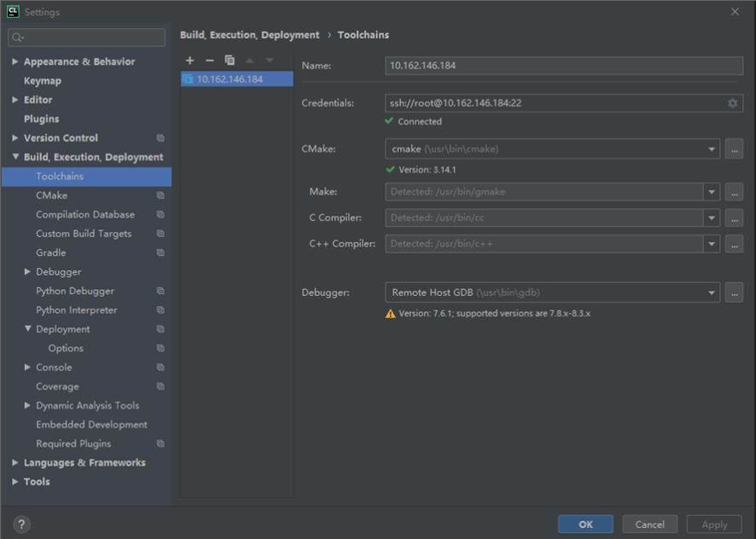756x539 pixels.
Task: Browse for Debugger executable path
Action: pyautogui.click(x=734, y=293)
